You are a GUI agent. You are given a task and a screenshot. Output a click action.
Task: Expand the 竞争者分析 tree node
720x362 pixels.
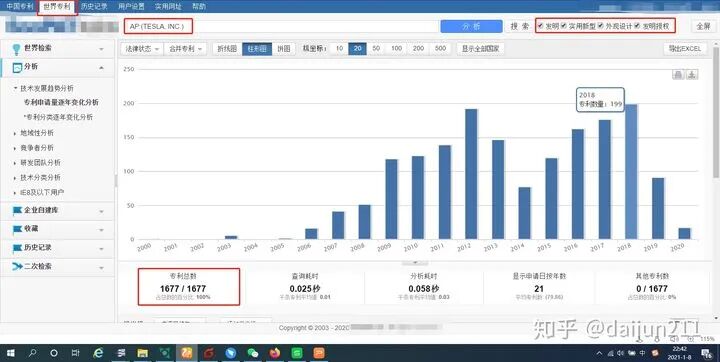[x=15, y=148]
